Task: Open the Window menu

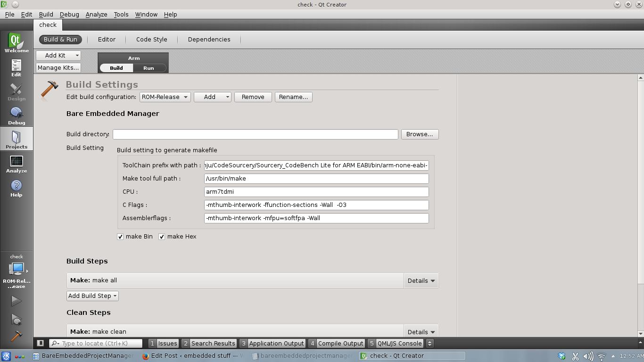Action: click(x=146, y=14)
